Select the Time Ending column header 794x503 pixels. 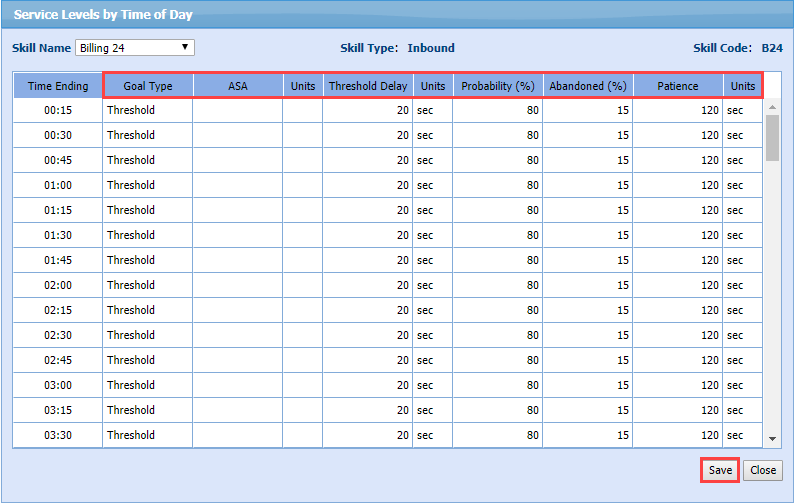point(58,86)
